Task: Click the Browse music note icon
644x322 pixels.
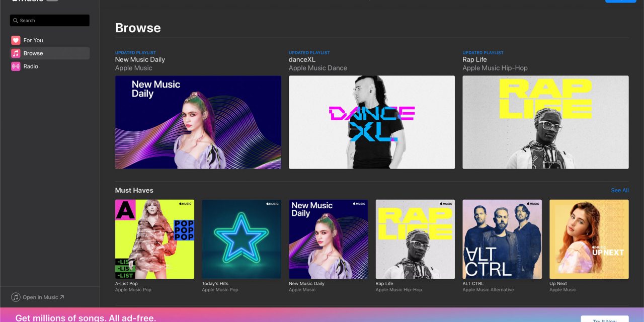Action: pos(16,53)
